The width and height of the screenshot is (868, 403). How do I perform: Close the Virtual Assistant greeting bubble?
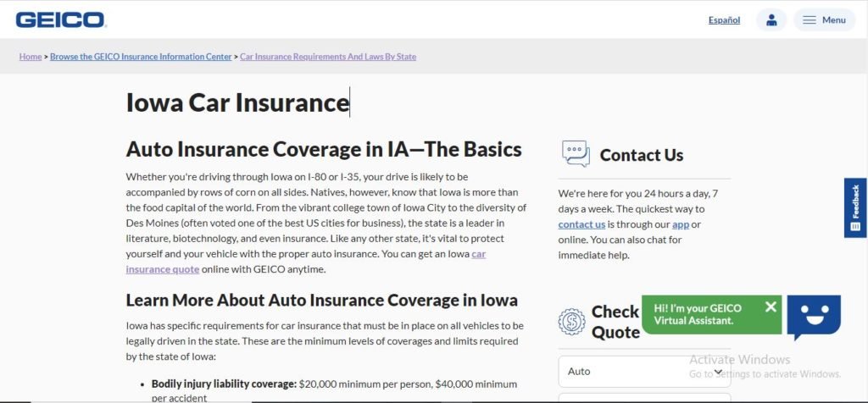tap(771, 306)
